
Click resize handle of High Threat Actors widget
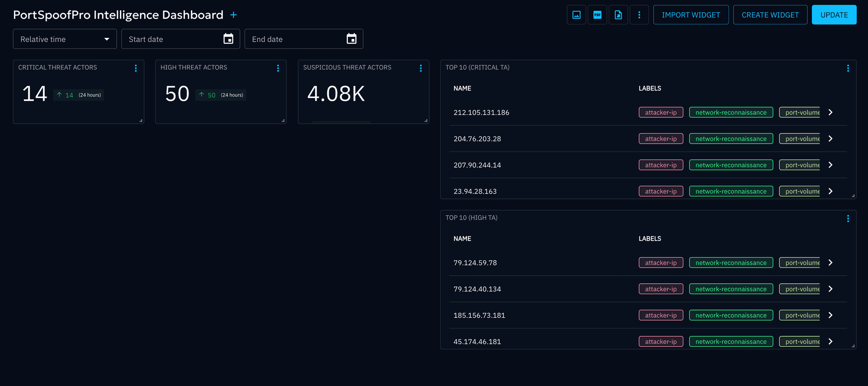tap(283, 121)
